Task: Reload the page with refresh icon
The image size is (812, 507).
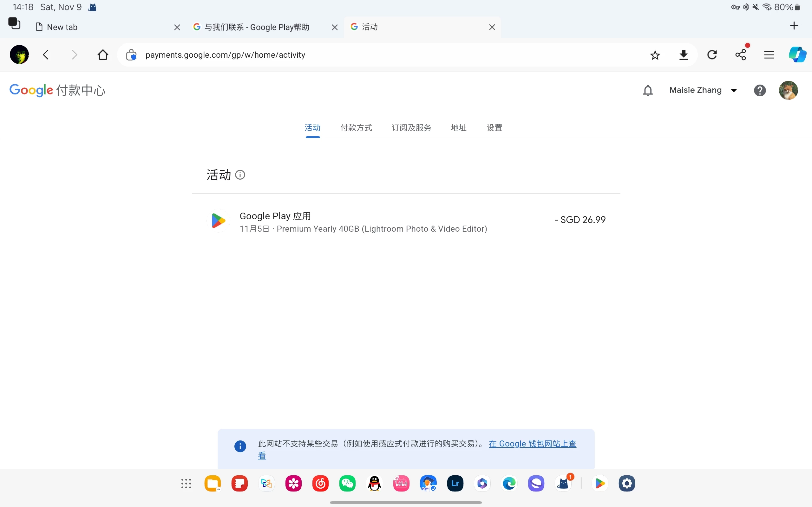Action: pos(712,55)
